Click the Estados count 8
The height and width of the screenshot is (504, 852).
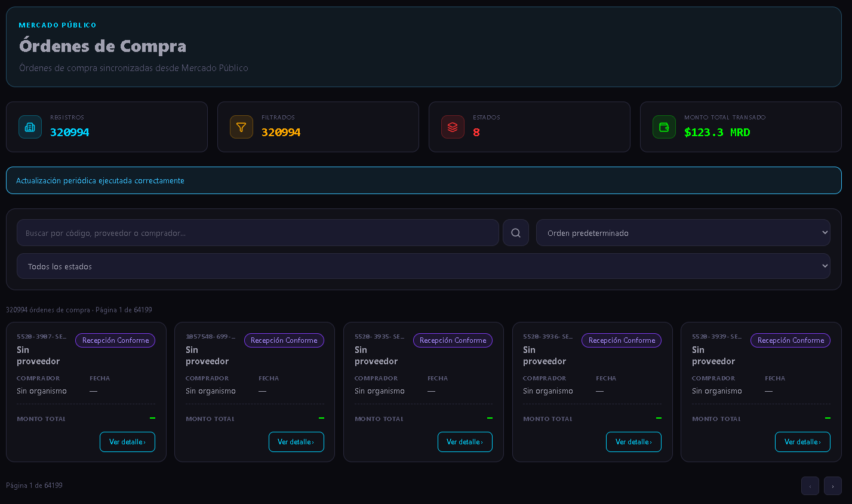click(476, 133)
